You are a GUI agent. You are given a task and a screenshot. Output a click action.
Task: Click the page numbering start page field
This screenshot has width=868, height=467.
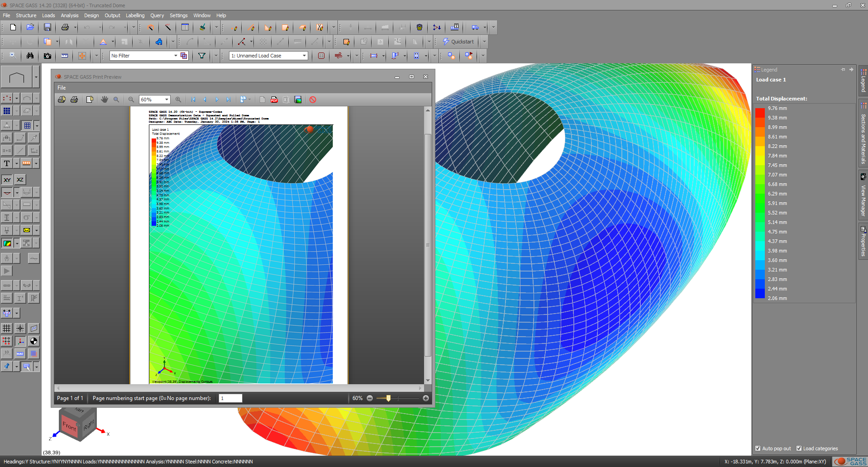click(x=230, y=398)
